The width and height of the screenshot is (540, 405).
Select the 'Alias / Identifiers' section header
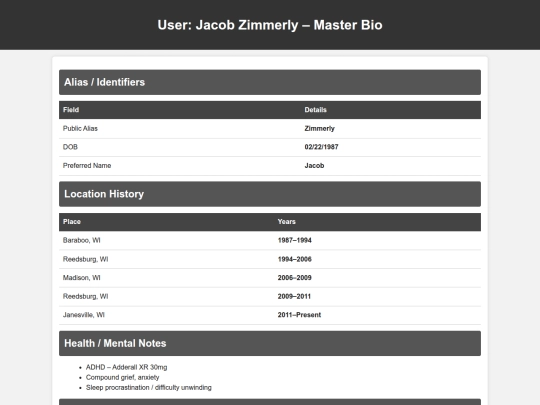pos(270,82)
